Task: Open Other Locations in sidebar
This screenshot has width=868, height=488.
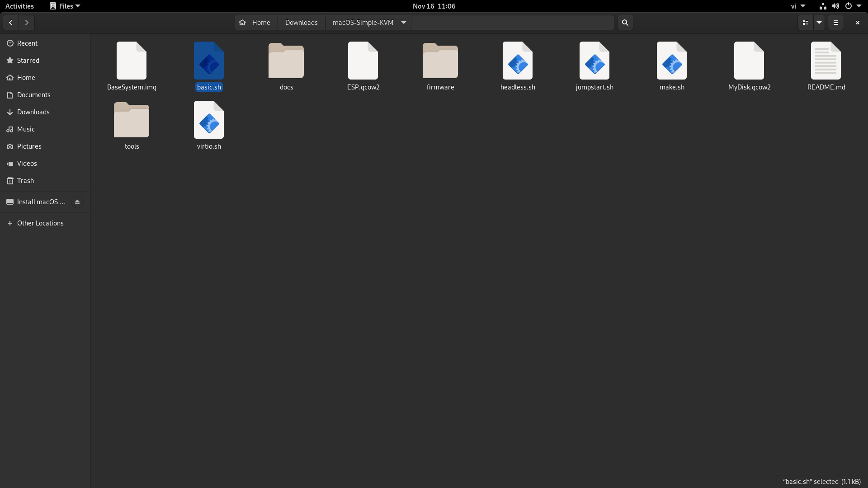Action: [40, 223]
